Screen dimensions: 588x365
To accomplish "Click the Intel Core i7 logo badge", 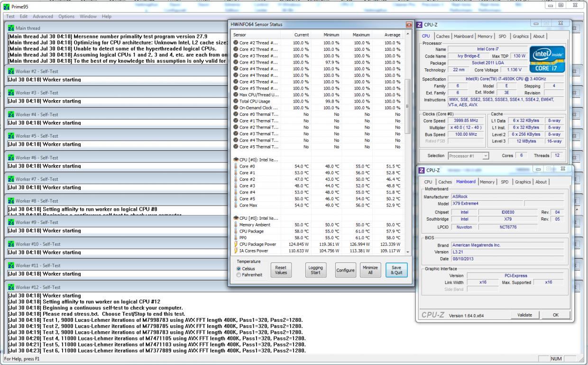I will point(547,59).
